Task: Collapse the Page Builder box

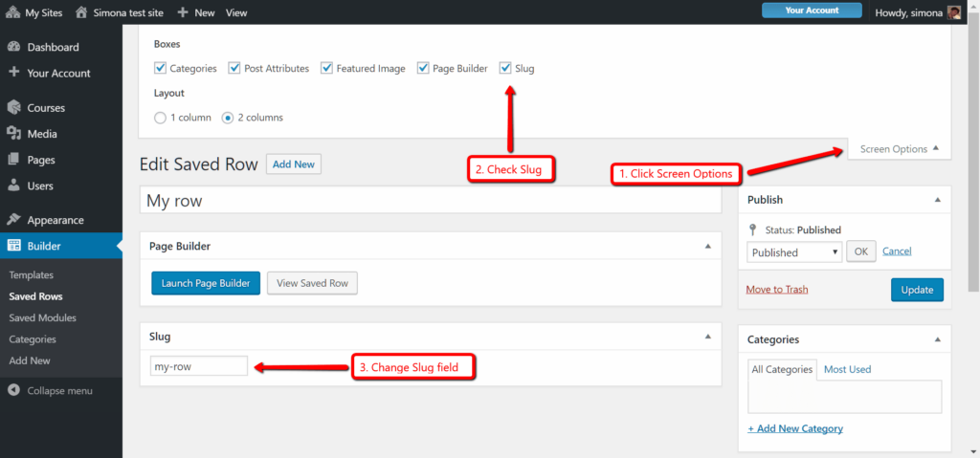Action: (708, 246)
